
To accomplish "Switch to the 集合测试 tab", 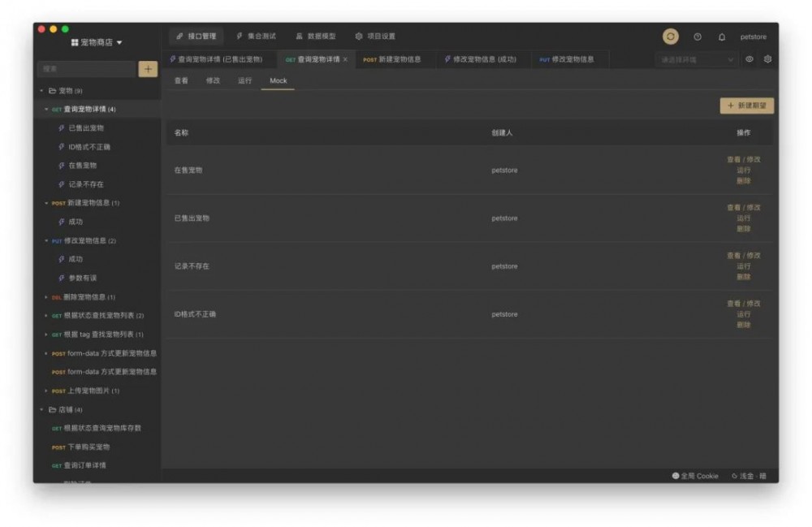I will (x=258, y=36).
